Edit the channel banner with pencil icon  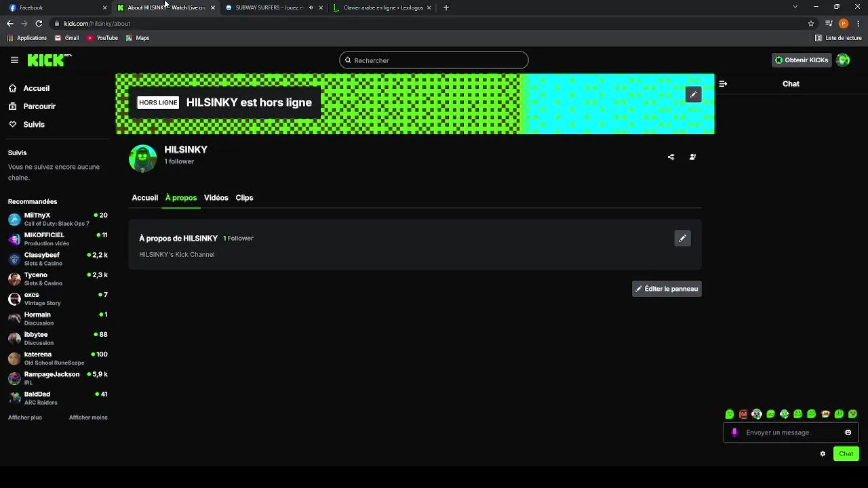pyautogui.click(x=693, y=95)
